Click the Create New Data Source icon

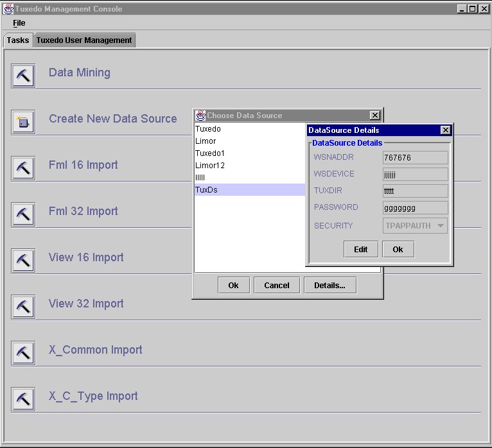click(23, 122)
